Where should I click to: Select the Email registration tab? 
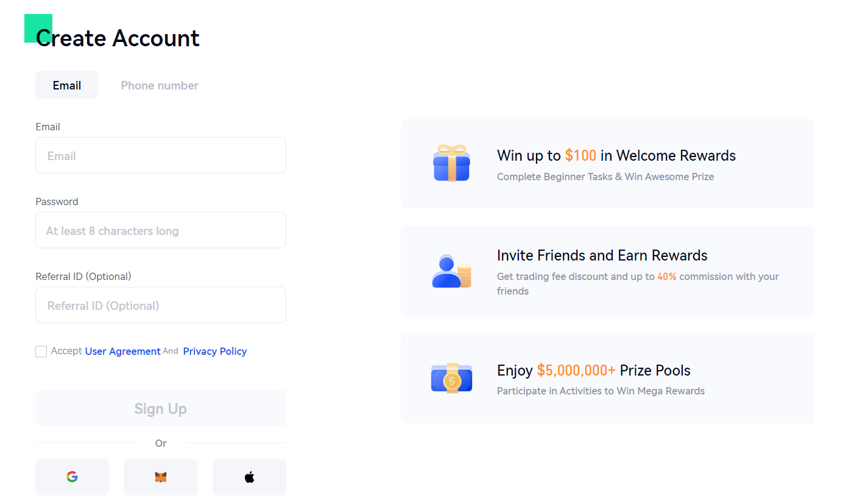[x=66, y=85]
